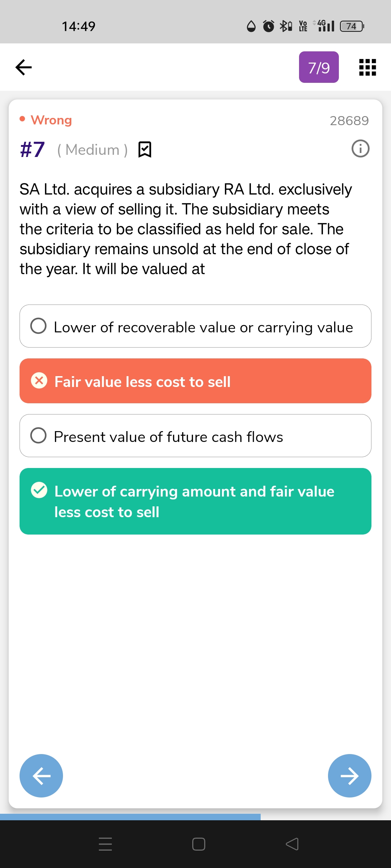This screenshot has width=391, height=868.
Task: Tap the battery indicator in status bar
Action: point(352,26)
